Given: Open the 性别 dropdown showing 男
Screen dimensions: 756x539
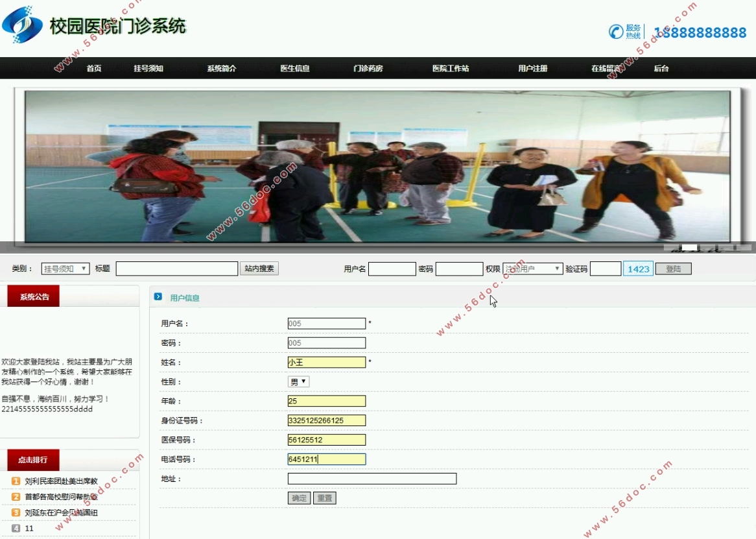Looking at the screenshot, I should pos(298,382).
